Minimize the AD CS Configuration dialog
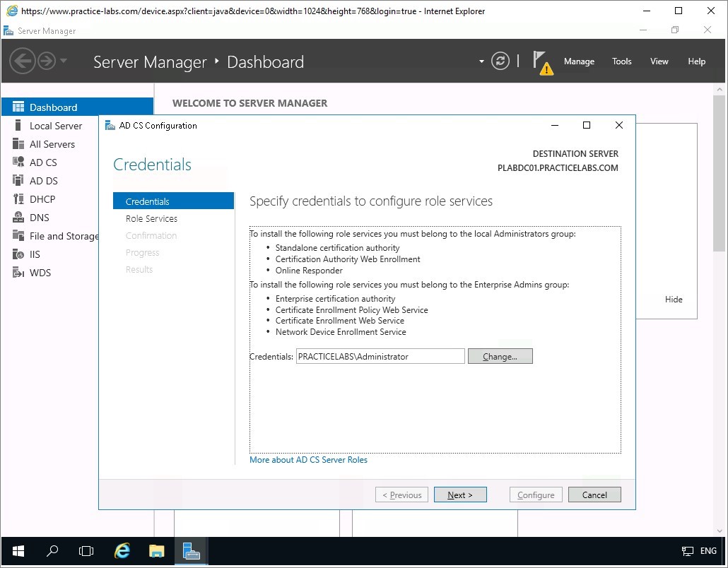Image resolution: width=728 pixels, height=568 pixels. 555,125
